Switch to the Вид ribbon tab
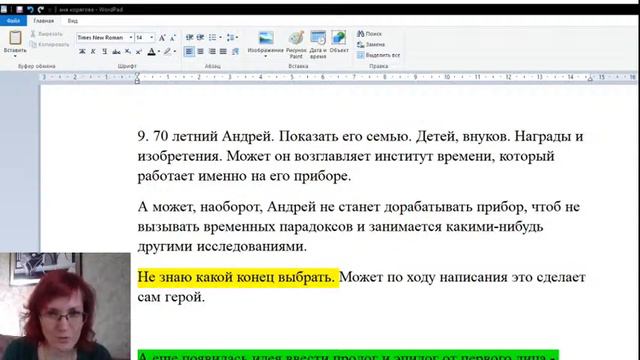Image resolution: width=640 pixels, height=360 pixels. (x=72, y=20)
